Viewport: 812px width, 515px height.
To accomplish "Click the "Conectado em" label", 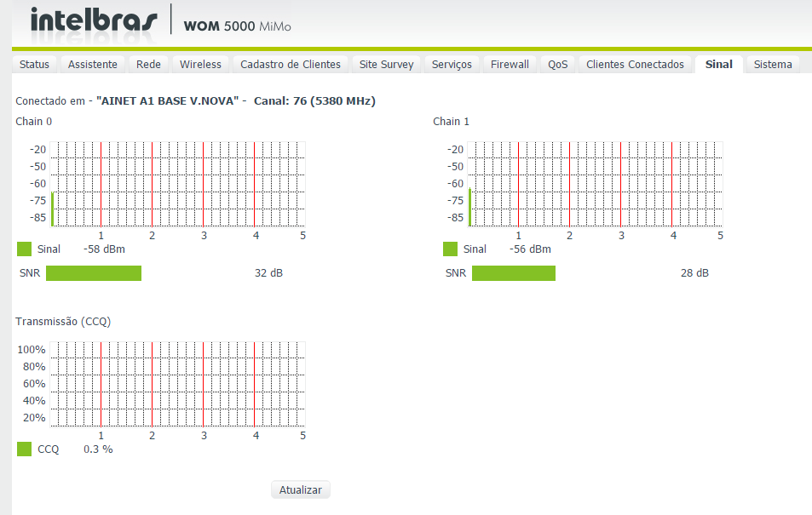I will pos(50,101).
